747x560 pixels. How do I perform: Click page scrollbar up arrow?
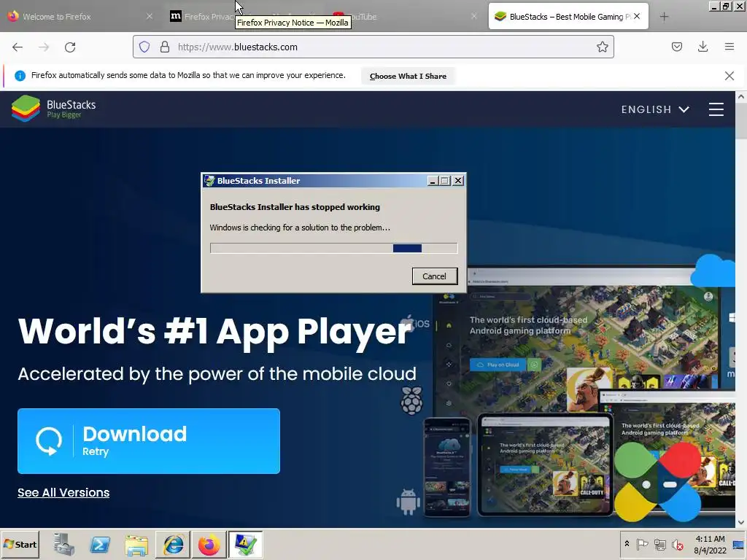741,97
